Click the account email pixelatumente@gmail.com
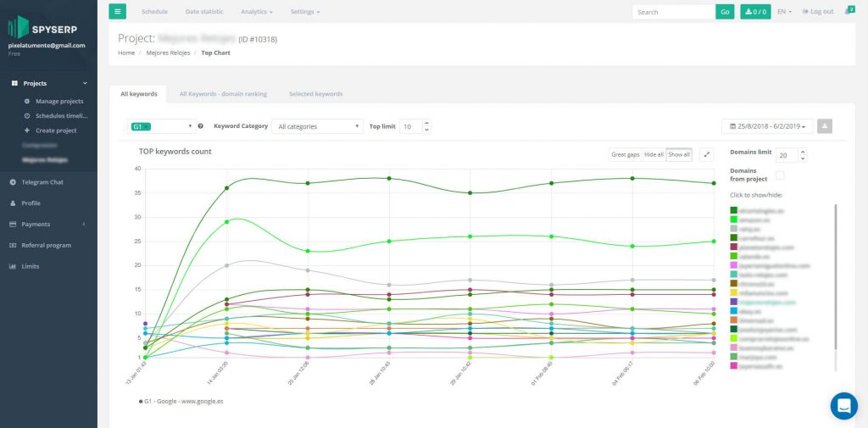 [x=47, y=46]
